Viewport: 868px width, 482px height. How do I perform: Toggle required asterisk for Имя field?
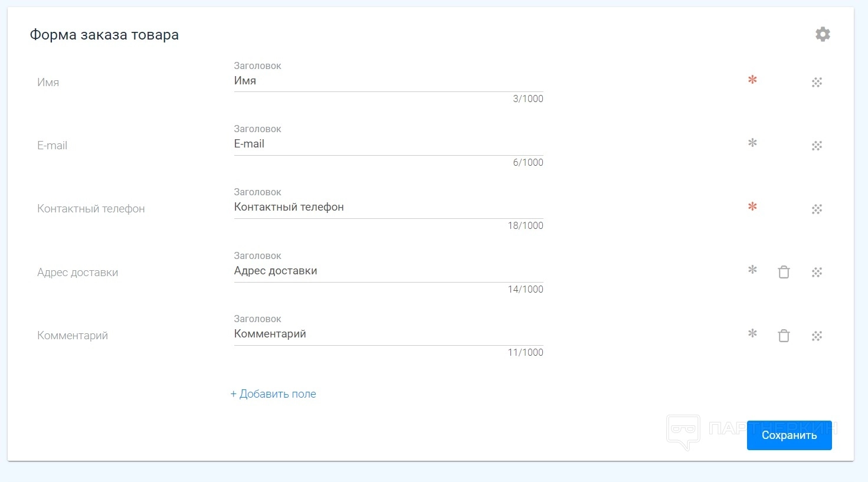pos(752,80)
